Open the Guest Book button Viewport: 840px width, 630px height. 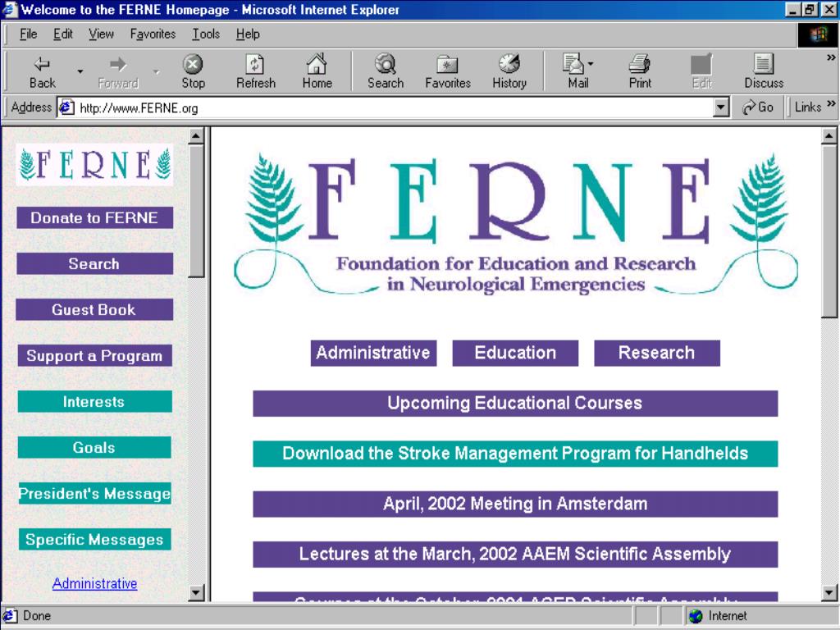tap(94, 309)
